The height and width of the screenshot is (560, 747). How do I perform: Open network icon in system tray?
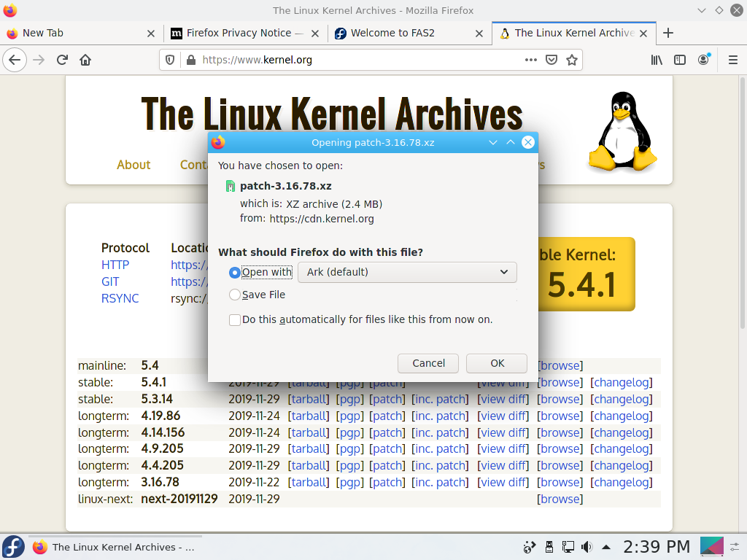[x=568, y=547]
